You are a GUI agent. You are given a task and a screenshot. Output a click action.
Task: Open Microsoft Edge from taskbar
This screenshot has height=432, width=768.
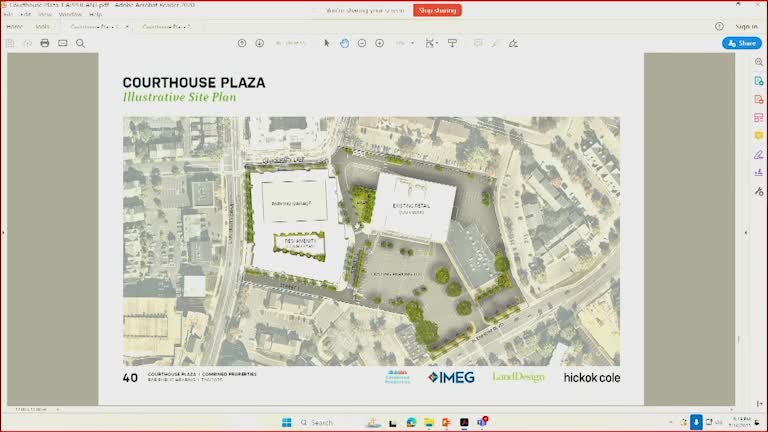coord(411,422)
